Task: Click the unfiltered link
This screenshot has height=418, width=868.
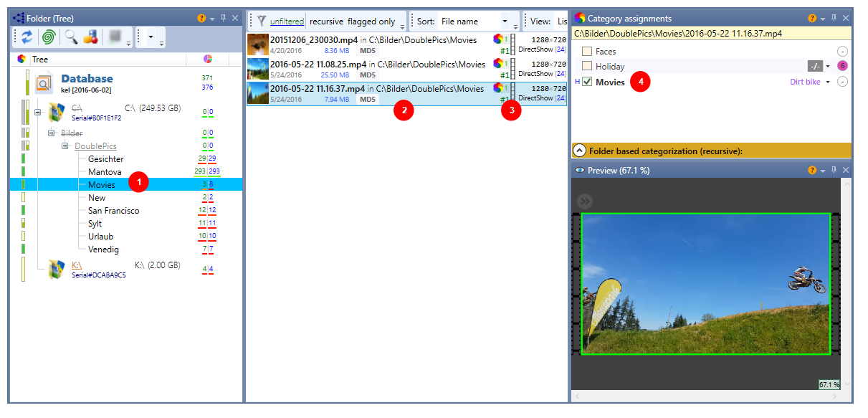Action: (287, 22)
